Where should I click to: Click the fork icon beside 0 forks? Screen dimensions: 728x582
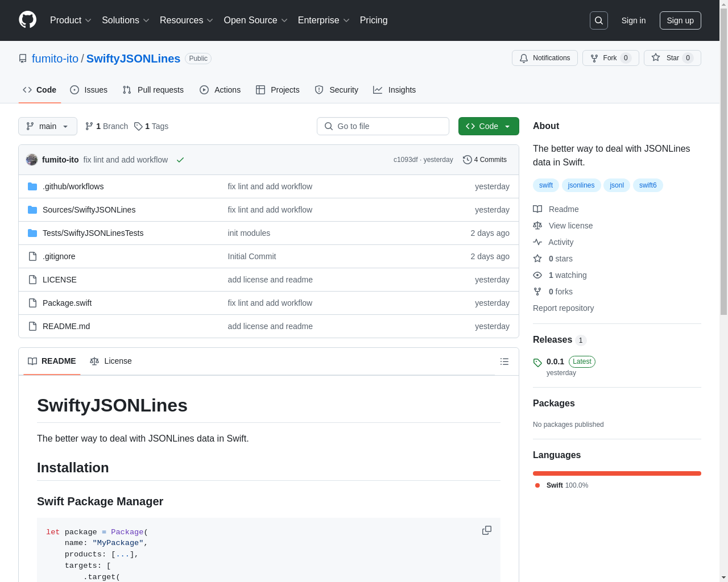(537, 292)
